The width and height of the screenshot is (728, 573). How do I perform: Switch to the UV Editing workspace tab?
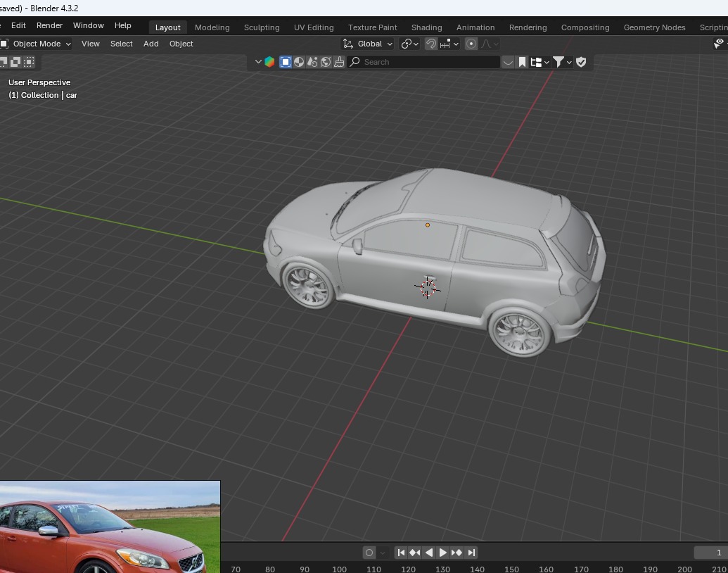point(314,27)
